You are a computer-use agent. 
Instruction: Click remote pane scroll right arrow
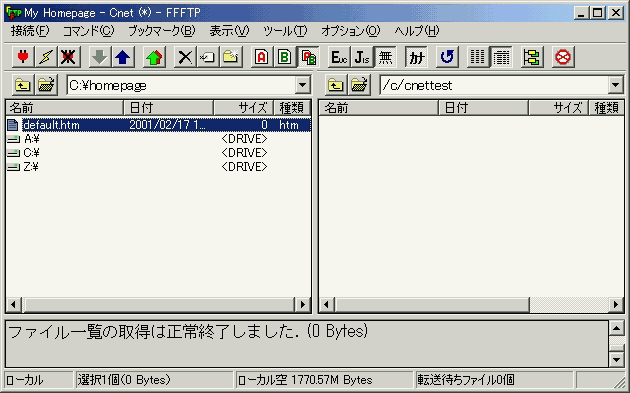point(616,304)
